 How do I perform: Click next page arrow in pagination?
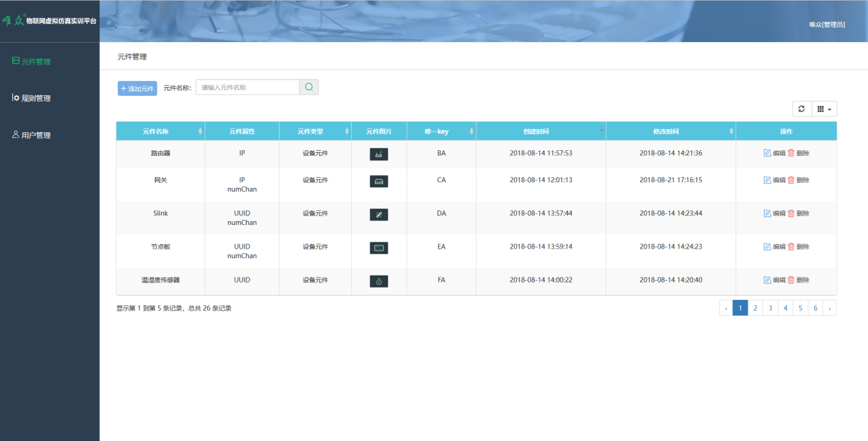(830, 308)
